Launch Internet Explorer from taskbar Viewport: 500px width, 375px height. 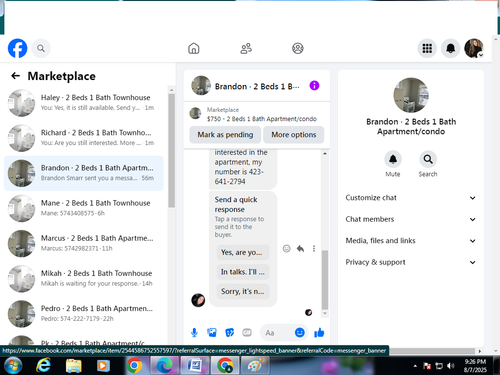point(43,366)
